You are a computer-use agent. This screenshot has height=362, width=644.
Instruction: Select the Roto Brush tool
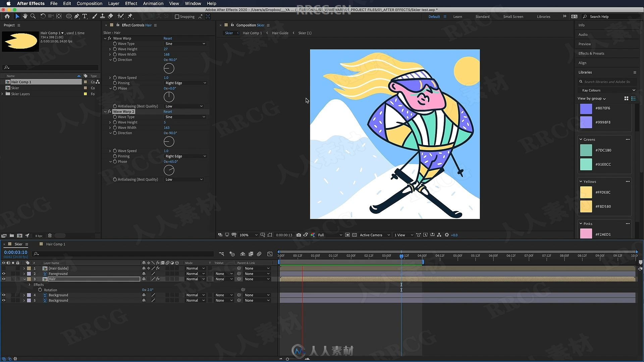[x=120, y=16]
